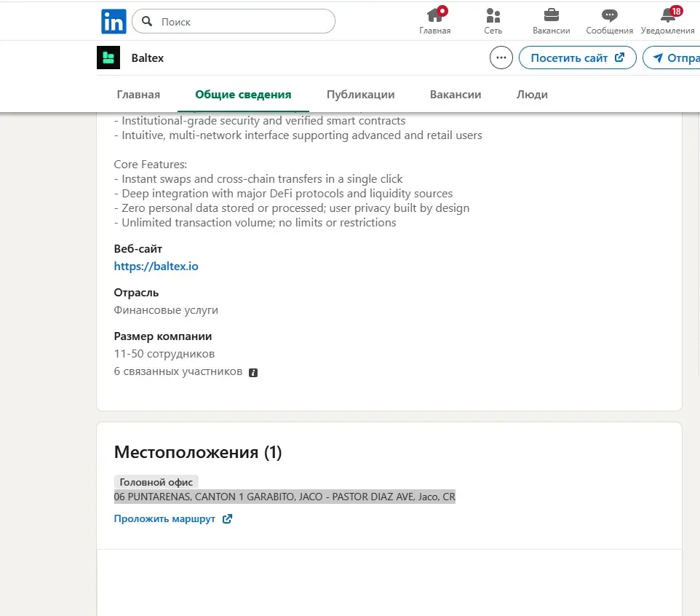Open the Люди tab
This screenshot has height=616, width=700.
(532, 95)
